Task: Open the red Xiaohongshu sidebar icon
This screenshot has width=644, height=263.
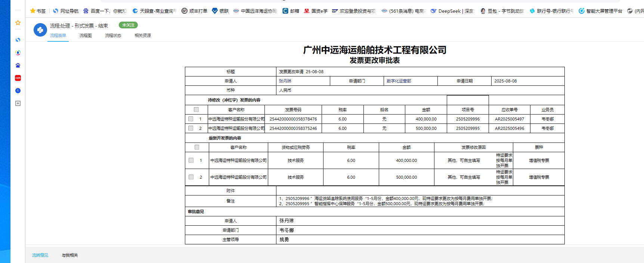Action: (x=18, y=78)
